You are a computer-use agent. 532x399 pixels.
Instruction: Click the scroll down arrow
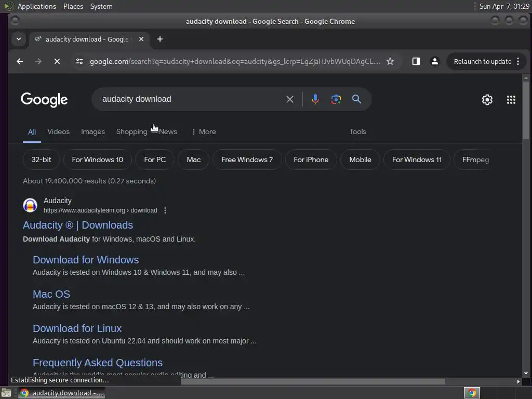(526, 374)
